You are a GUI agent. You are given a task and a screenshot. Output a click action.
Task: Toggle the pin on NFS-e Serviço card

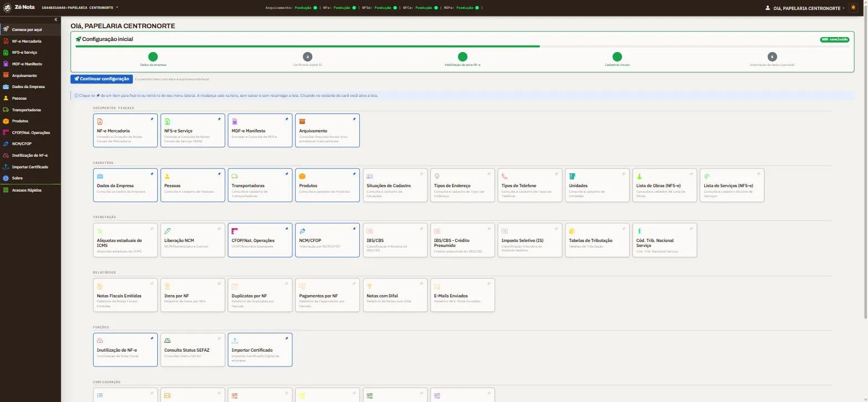[x=219, y=119]
